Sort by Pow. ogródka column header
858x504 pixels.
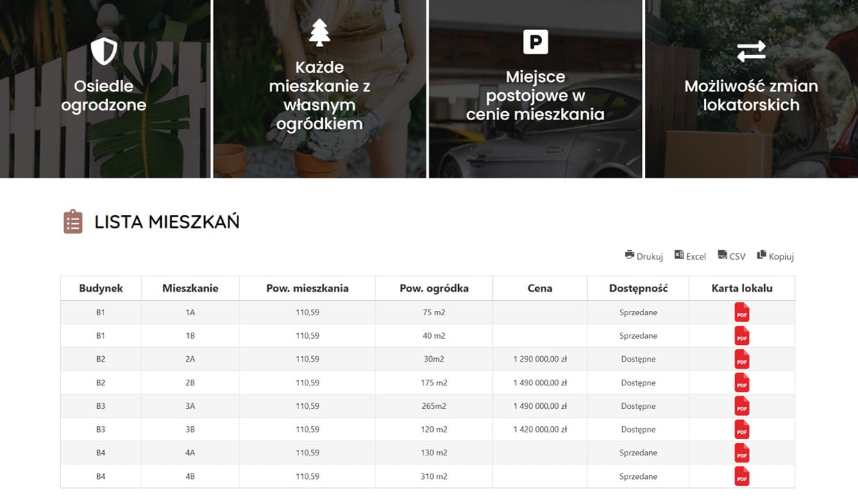pyautogui.click(x=434, y=288)
